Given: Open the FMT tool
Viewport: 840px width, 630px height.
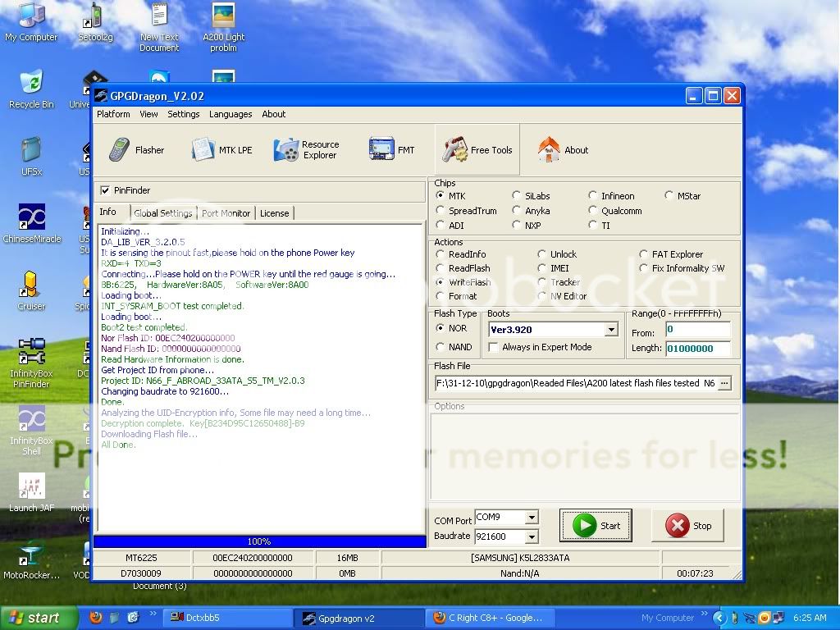Looking at the screenshot, I should click(391, 150).
